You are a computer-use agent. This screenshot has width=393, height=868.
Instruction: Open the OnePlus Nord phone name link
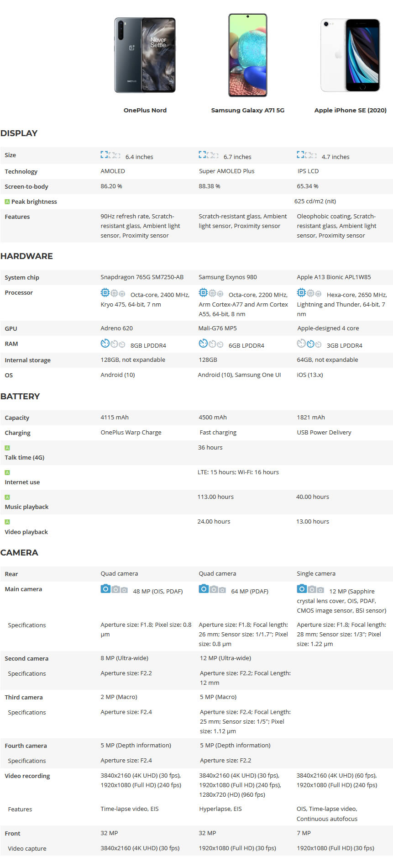[x=145, y=110]
